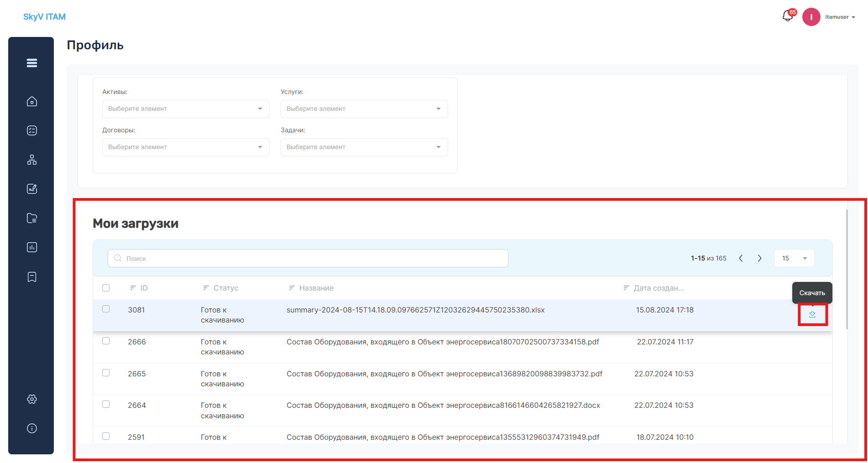
Task: Download the summary xlsx file
Action: point(812,315)
